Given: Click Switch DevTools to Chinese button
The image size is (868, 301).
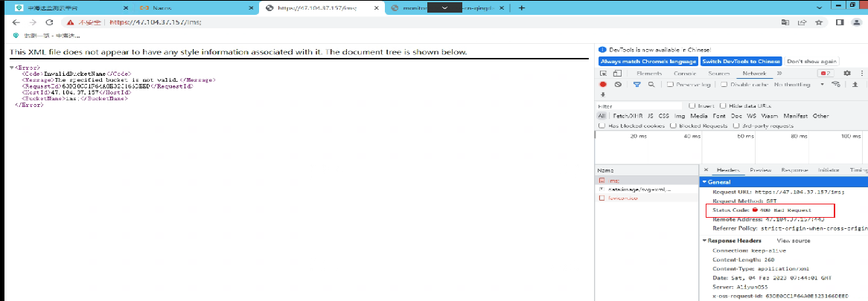Looking at the screenshot, I should coord(741,61).
